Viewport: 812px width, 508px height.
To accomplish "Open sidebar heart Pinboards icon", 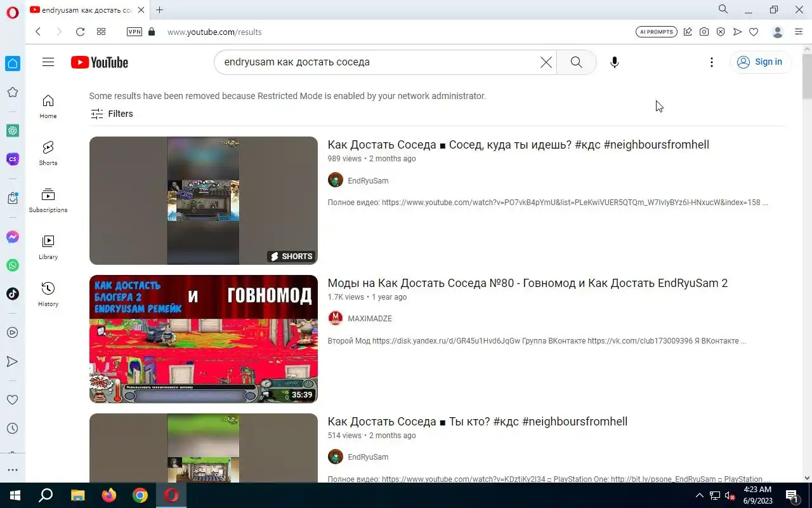I will [13, 400].
